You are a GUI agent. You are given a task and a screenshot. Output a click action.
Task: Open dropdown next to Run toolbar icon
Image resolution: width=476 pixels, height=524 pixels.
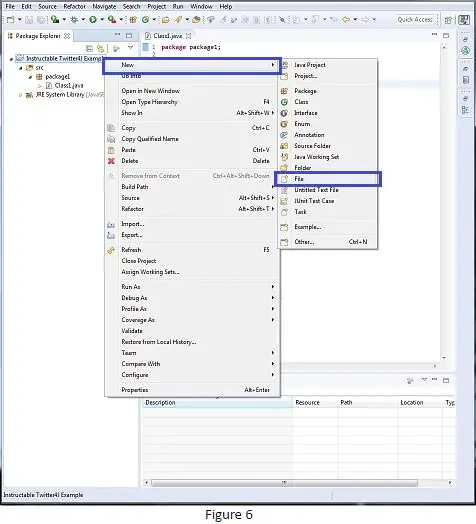[x=102, y=20]
